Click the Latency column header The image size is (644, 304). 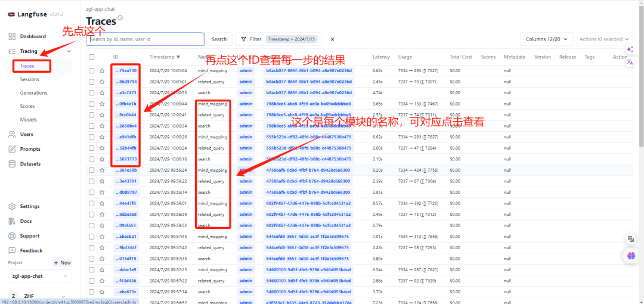pos(381,57)
